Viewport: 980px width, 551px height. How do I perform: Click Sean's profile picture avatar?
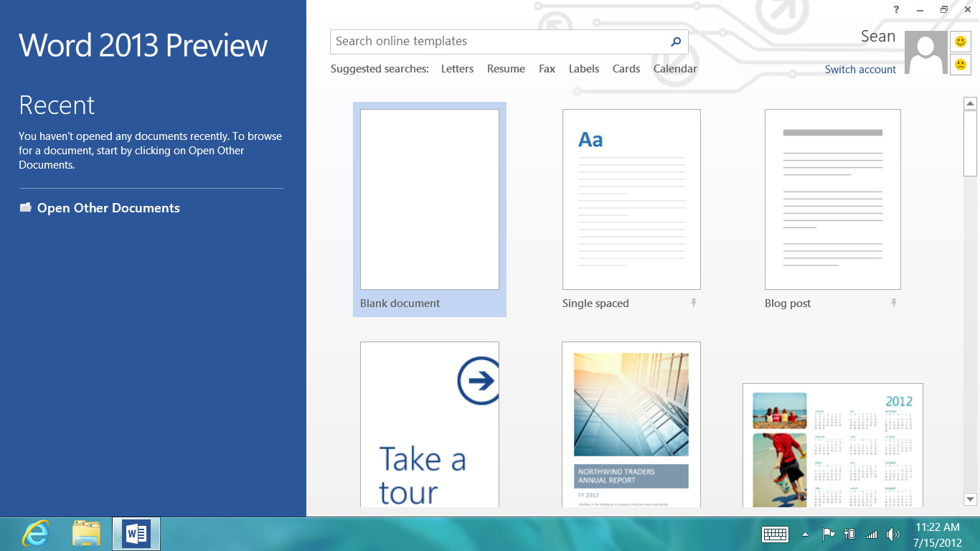pos(925,52)
